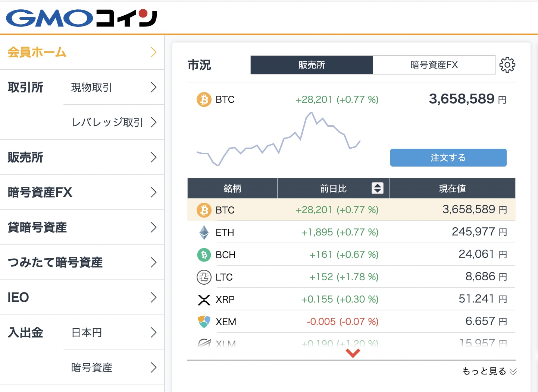Click the 市況 heading

[x=199, y=65]
